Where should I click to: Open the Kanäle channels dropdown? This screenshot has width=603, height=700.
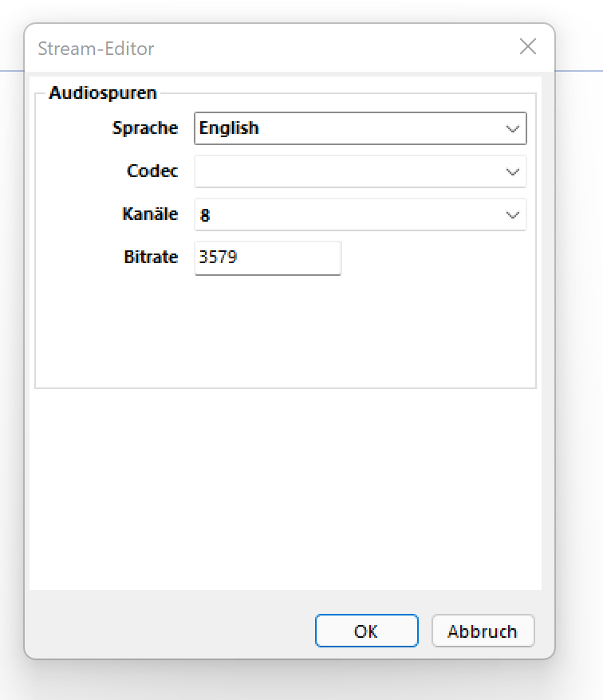[361, 214]
